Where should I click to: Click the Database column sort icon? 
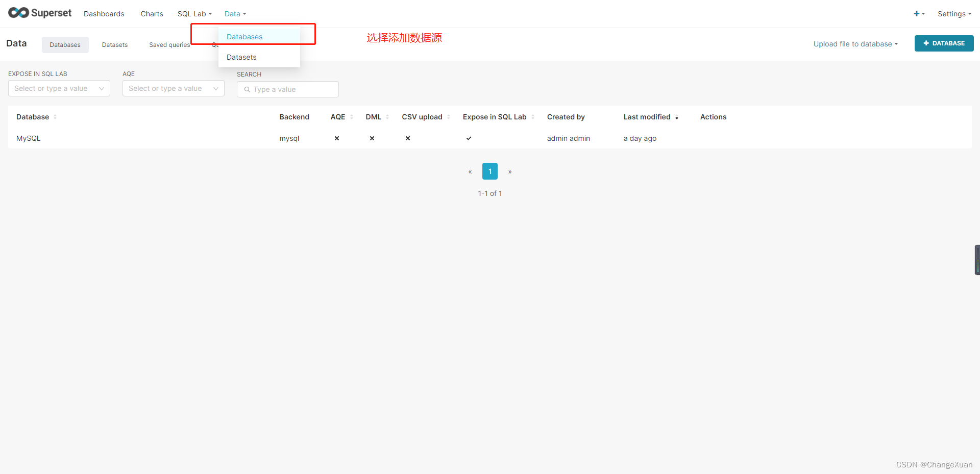55,117
